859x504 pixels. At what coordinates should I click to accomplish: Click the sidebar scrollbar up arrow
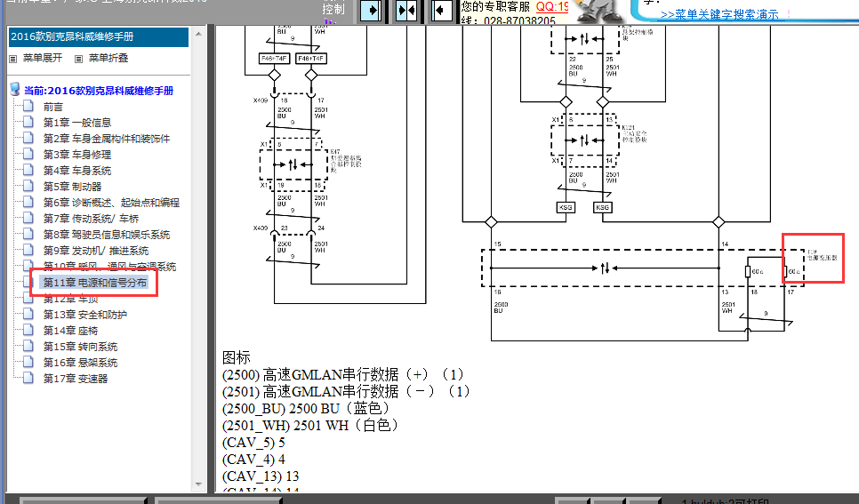(199, 34)
